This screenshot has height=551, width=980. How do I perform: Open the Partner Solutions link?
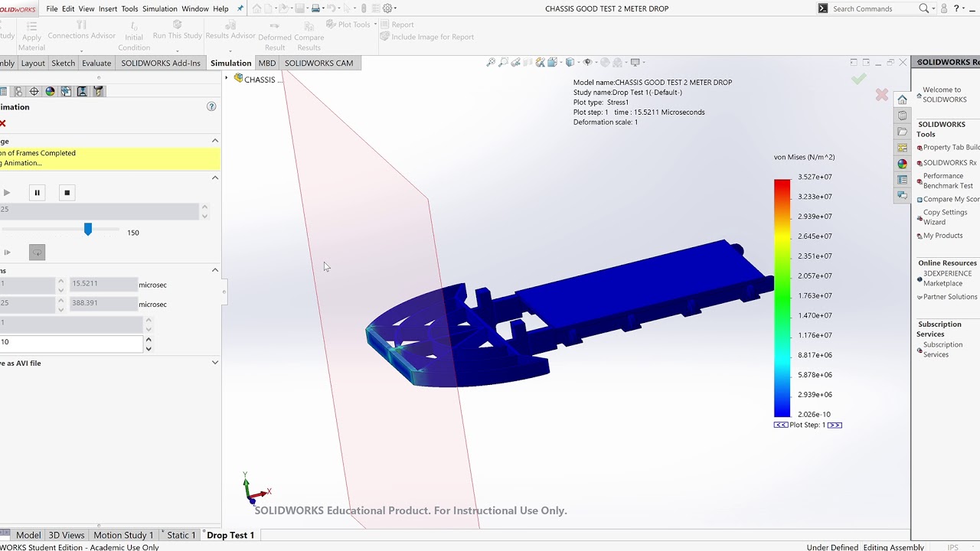pyautogui.click(x=950, y=297)
